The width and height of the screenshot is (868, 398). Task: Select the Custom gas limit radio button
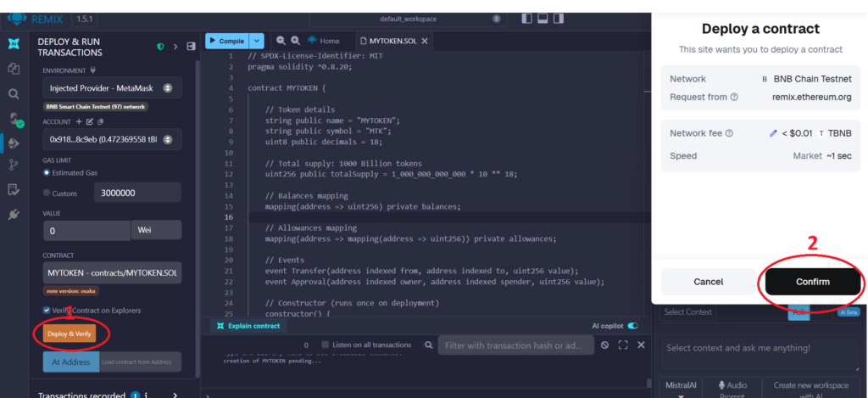(47, 193)
